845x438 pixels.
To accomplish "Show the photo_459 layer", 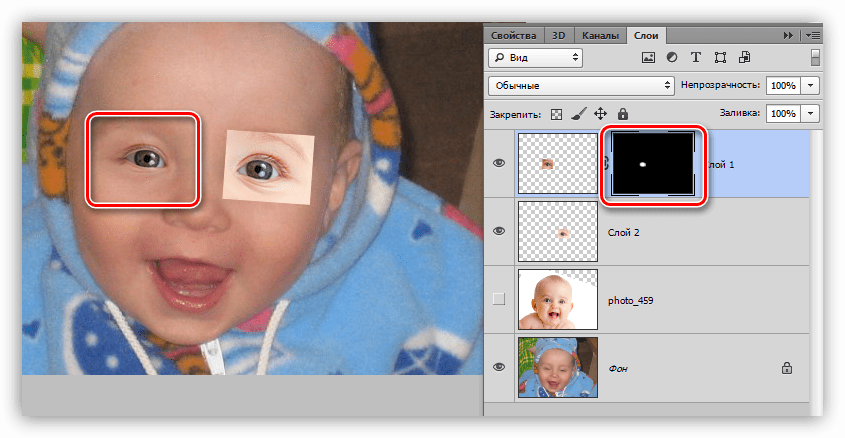I will 500,298.
